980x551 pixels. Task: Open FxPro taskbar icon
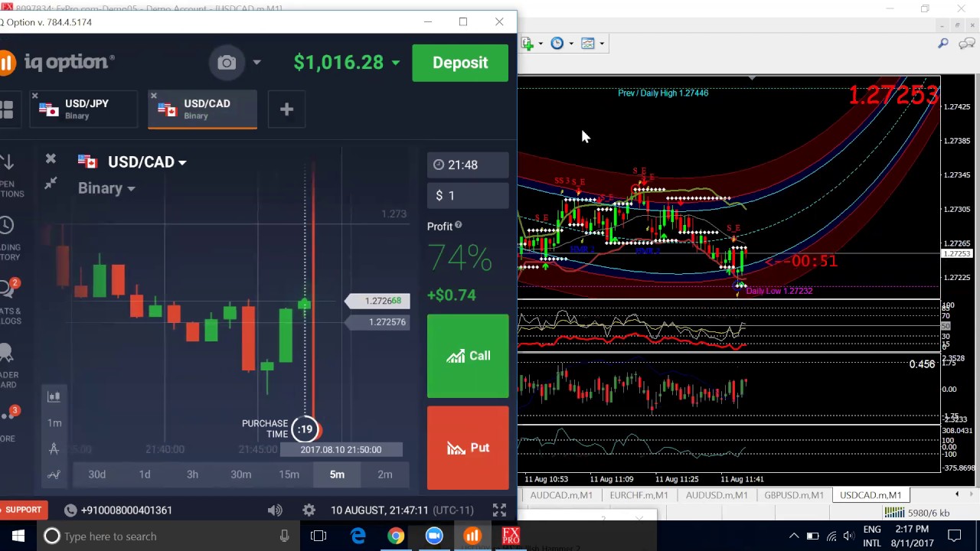pyautogui.click(x=511, y=536)
